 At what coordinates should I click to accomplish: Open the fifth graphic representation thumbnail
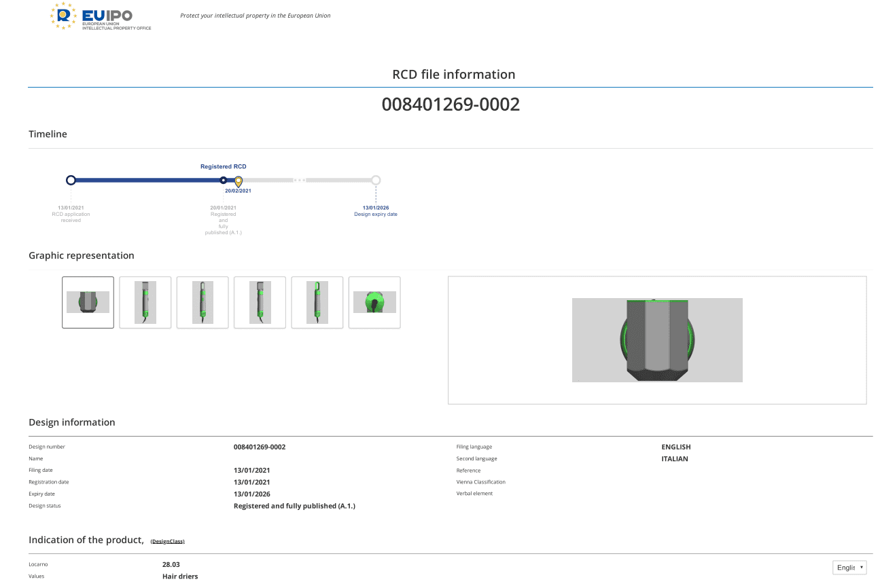pos(317,302)
